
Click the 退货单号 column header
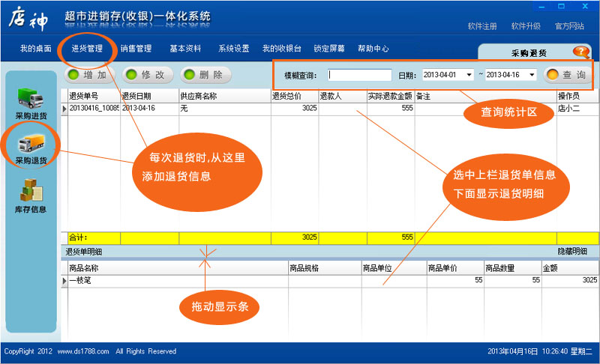(94, 97)
